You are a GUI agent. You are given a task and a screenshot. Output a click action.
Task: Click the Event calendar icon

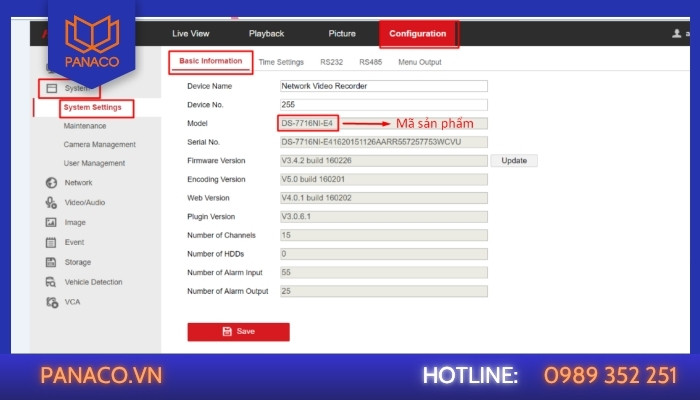(x=51, y=242)
